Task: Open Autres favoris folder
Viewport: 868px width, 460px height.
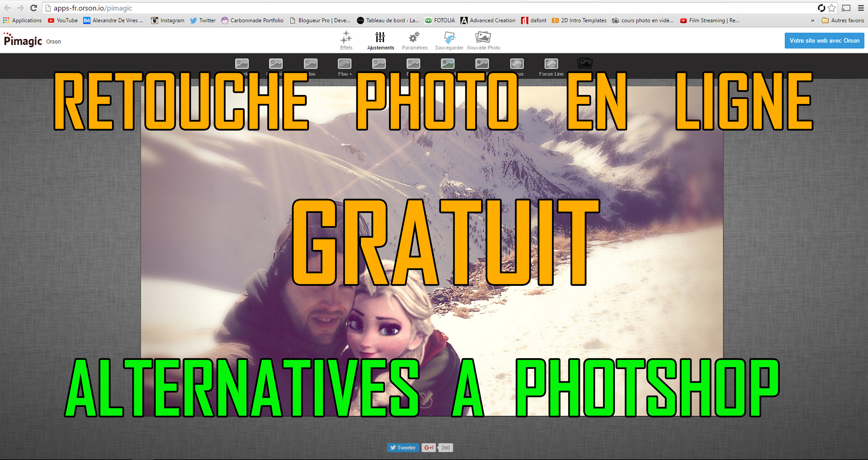Action: [843, 20]
